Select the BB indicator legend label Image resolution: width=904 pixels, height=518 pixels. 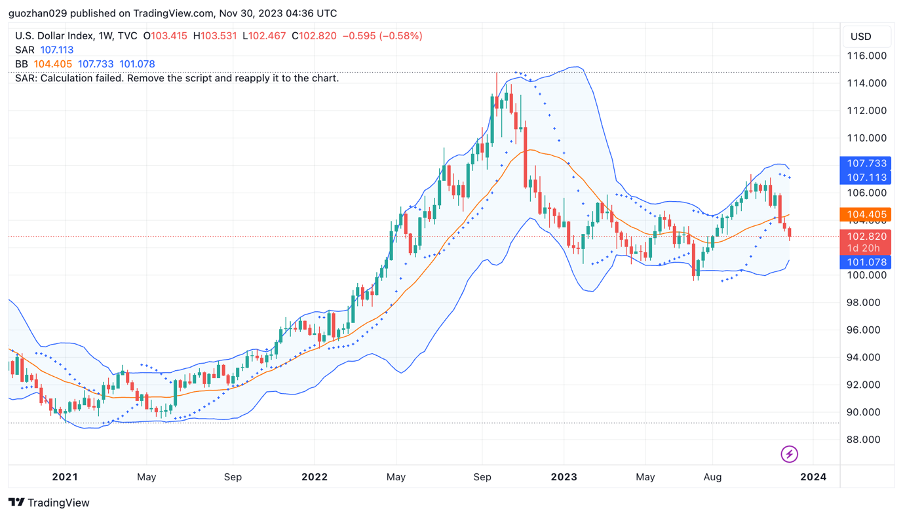point(22,64)
